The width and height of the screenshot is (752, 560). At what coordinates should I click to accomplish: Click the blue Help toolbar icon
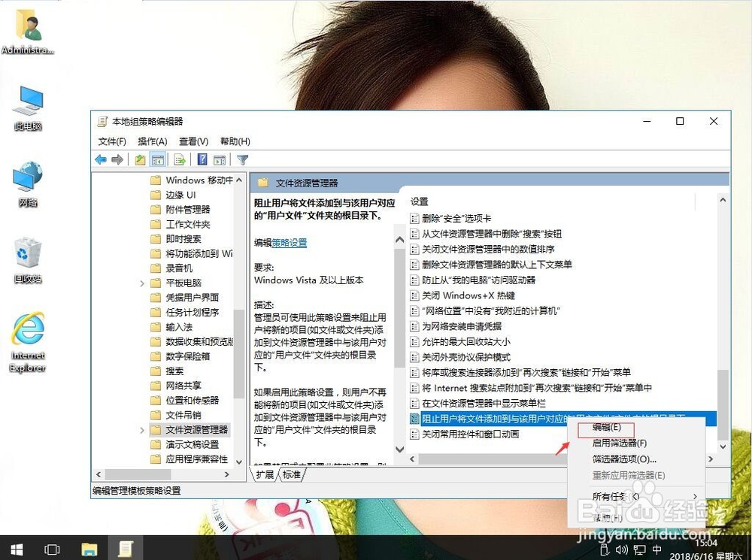click(201, 159)
